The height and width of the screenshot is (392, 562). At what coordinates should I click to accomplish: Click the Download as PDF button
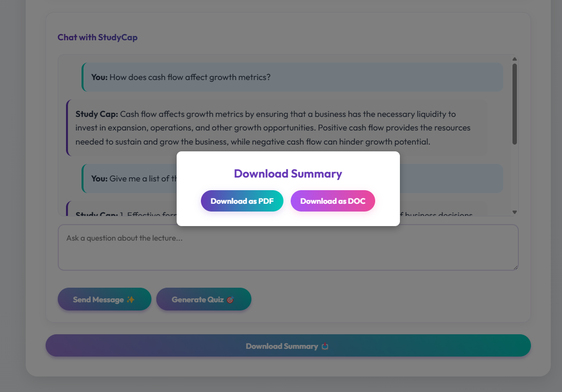pos(242,201)
